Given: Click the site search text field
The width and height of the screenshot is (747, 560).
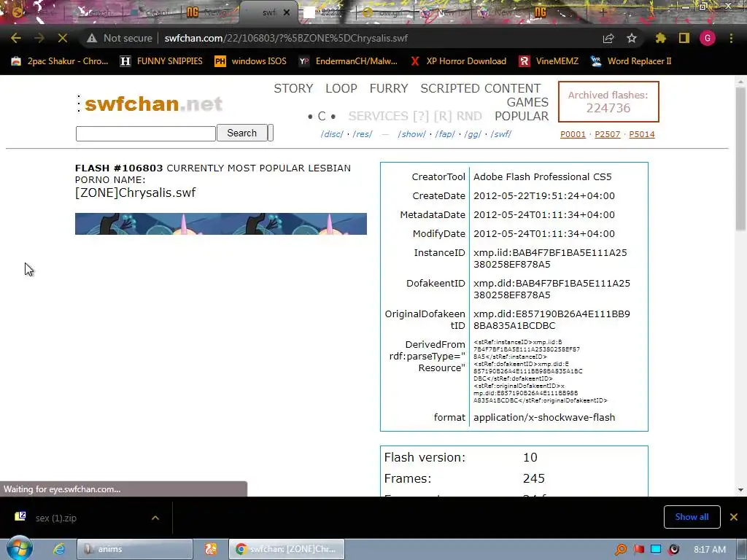Looking at the screenshot, I should (146, 133).
